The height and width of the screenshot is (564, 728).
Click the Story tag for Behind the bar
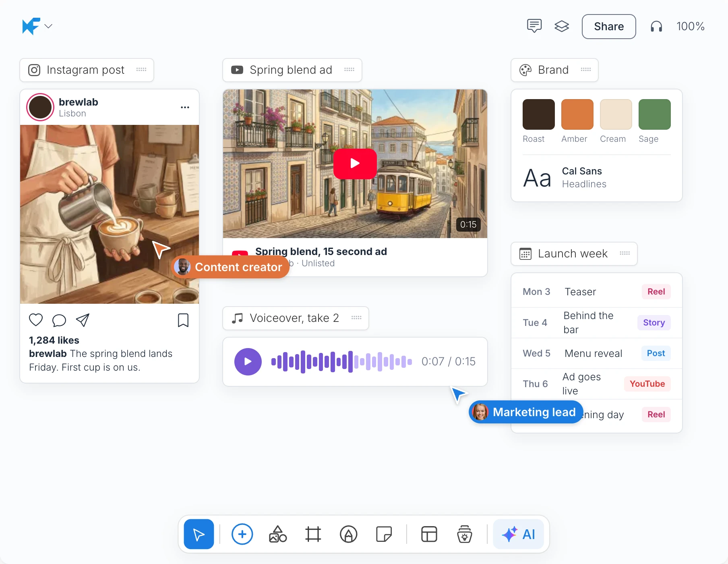tap(654, 323)
